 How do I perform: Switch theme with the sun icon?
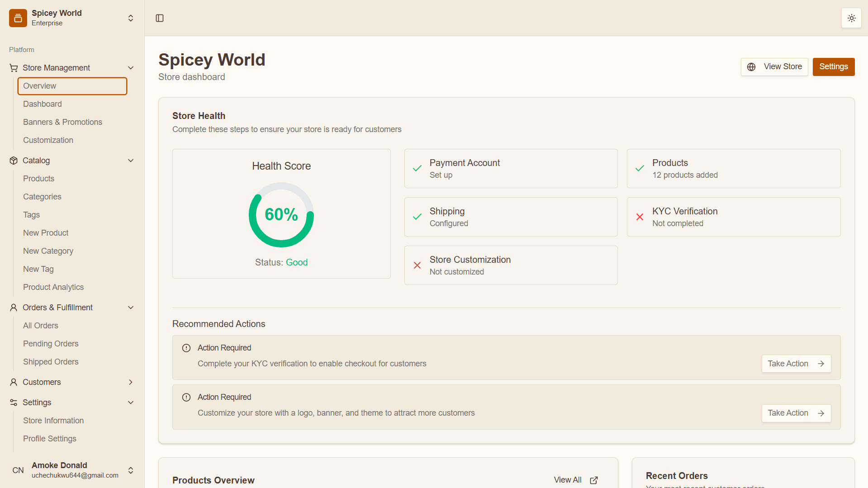click(x=851, y=18)
